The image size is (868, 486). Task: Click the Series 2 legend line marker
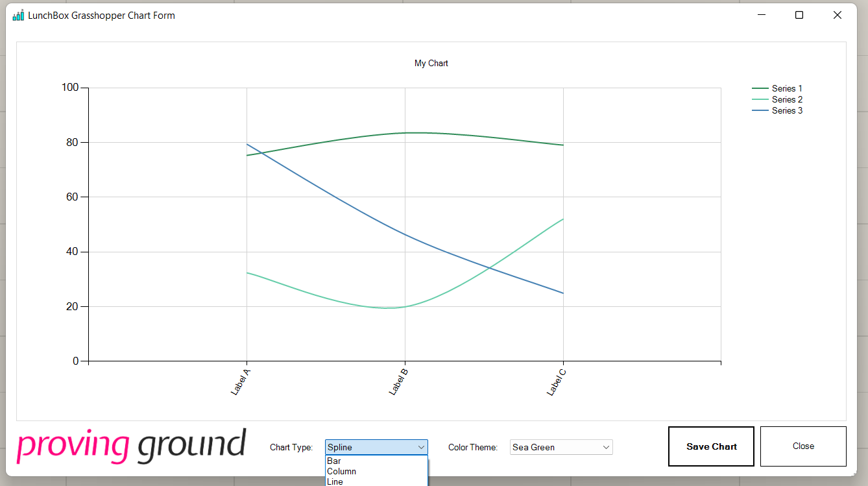[x=760, y=99]
